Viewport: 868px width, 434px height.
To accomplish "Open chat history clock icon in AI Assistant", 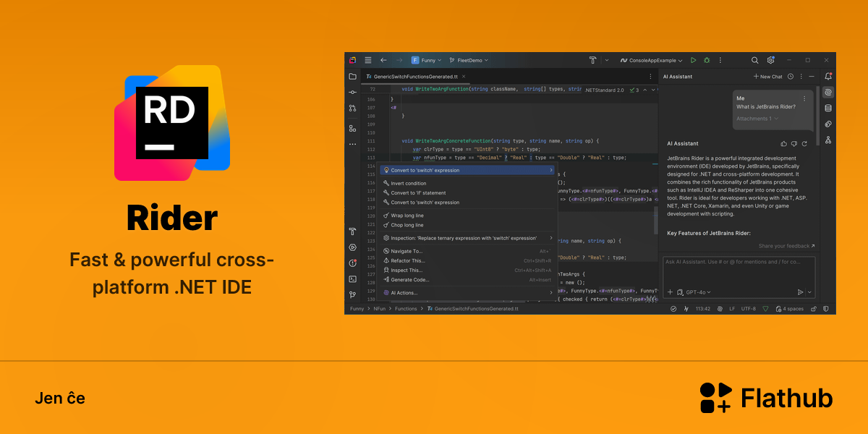I will point(791,76).
